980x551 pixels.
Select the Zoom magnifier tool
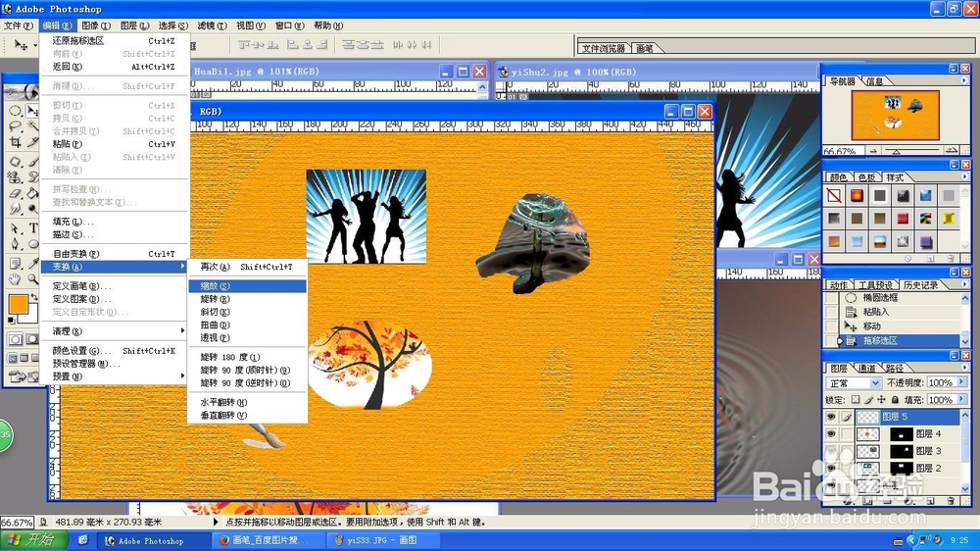[32, 279]
